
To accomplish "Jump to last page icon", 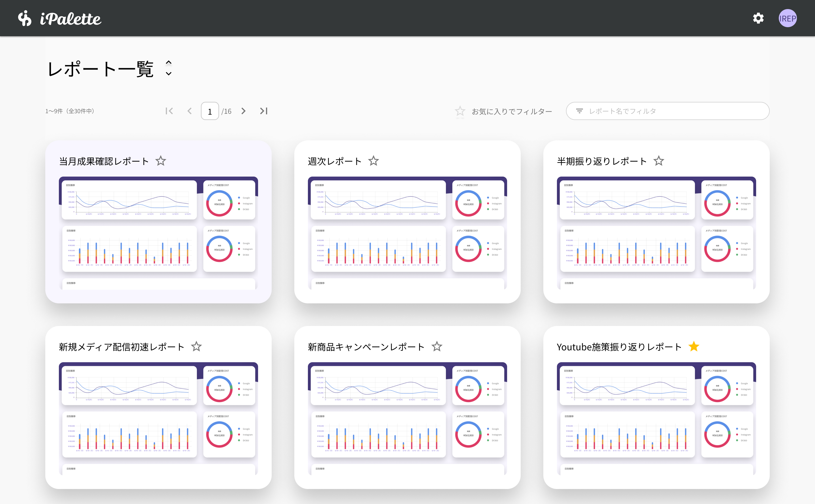I will (x=264, y=111).
